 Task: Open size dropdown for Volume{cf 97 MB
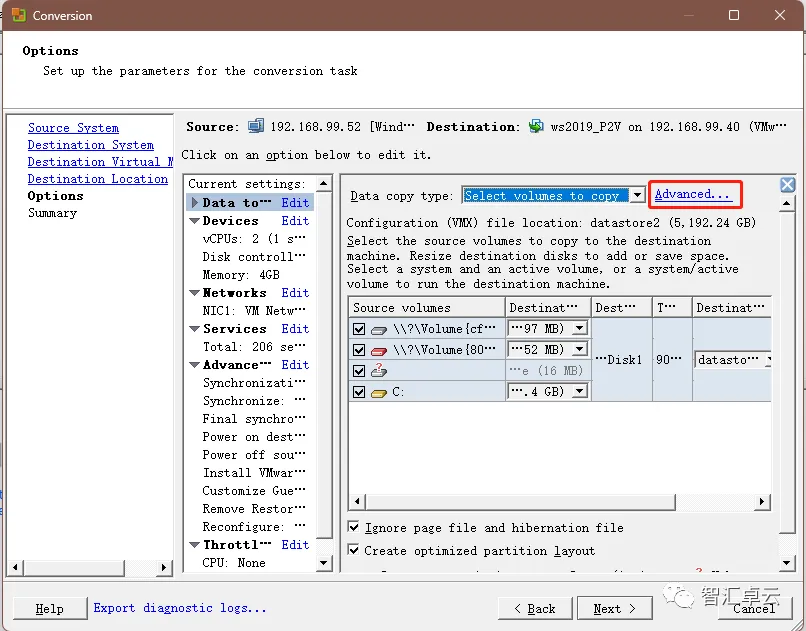click(580, 328)
